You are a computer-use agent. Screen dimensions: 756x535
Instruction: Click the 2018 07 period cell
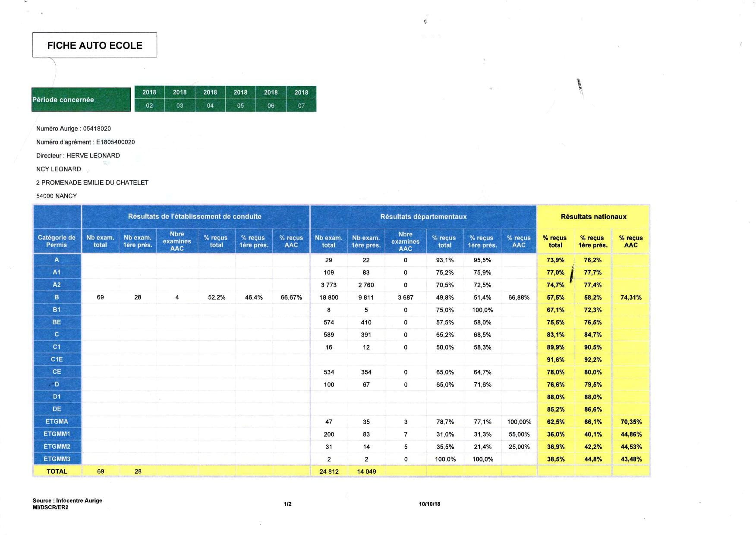point(301,99)
